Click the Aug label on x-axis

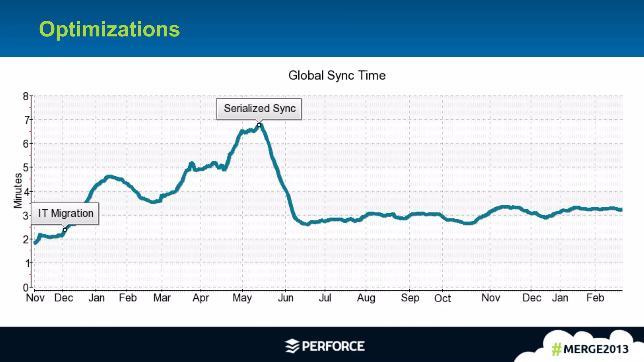[x=366, y=298]
